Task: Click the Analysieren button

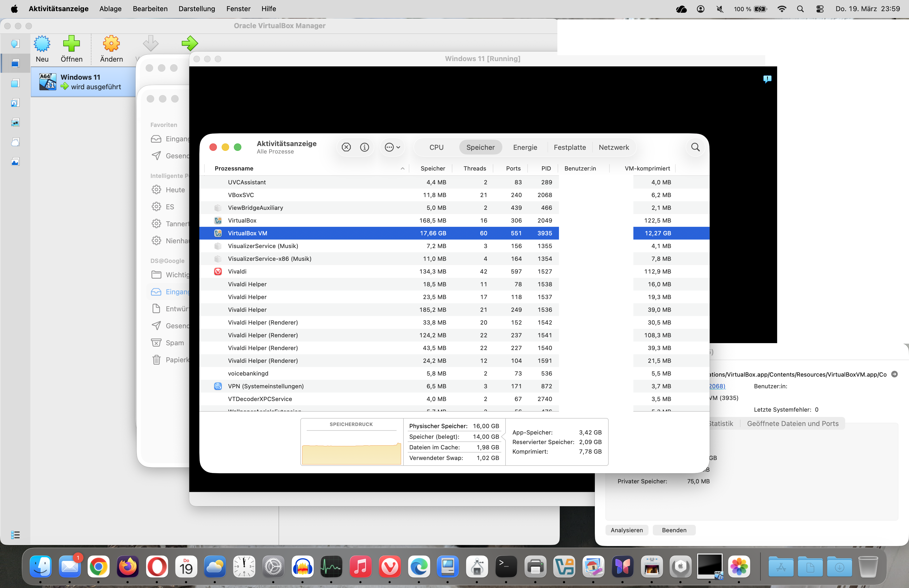Action: click(627, 530)
